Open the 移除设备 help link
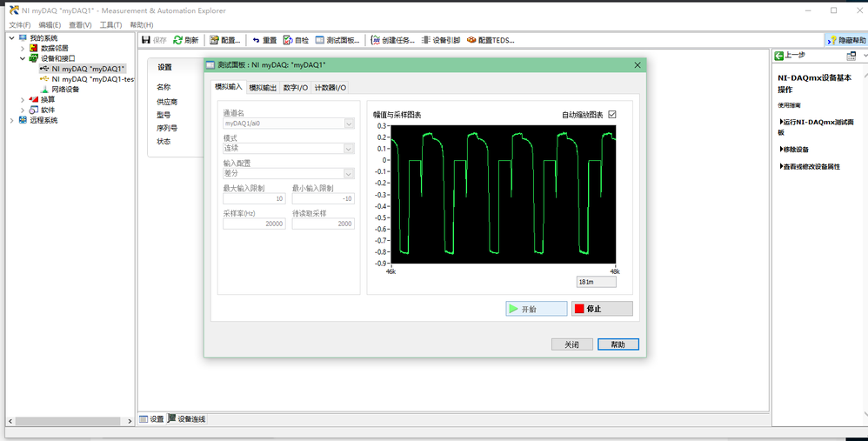 click(794, 150)
